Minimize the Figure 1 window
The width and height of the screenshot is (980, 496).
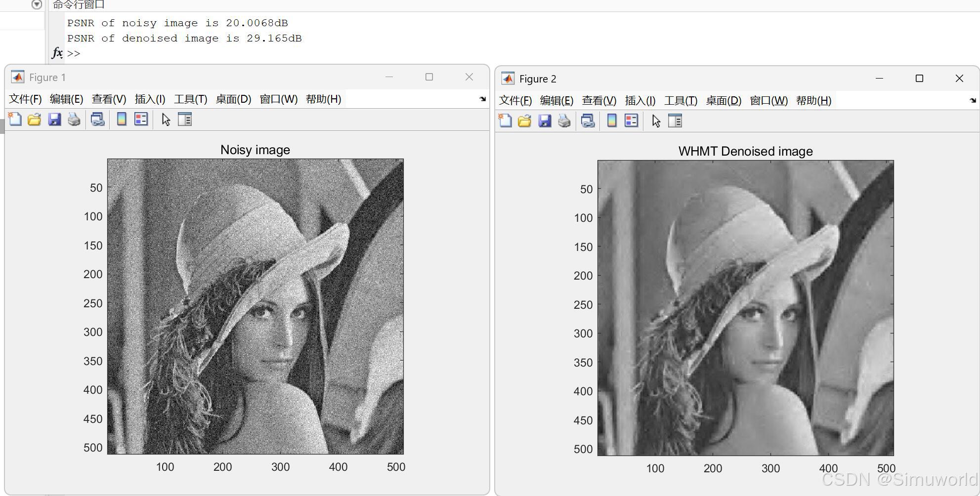(389, 77)
